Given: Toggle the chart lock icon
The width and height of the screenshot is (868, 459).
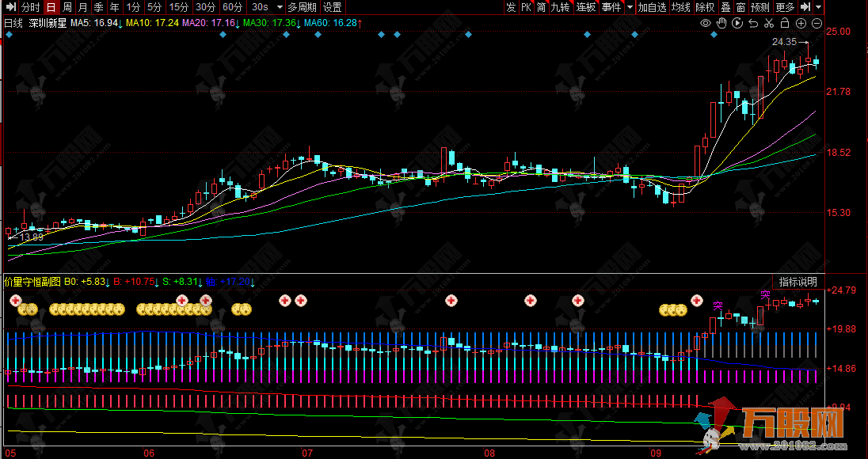Looking at the screenshot, I should [x=785, y=23].
